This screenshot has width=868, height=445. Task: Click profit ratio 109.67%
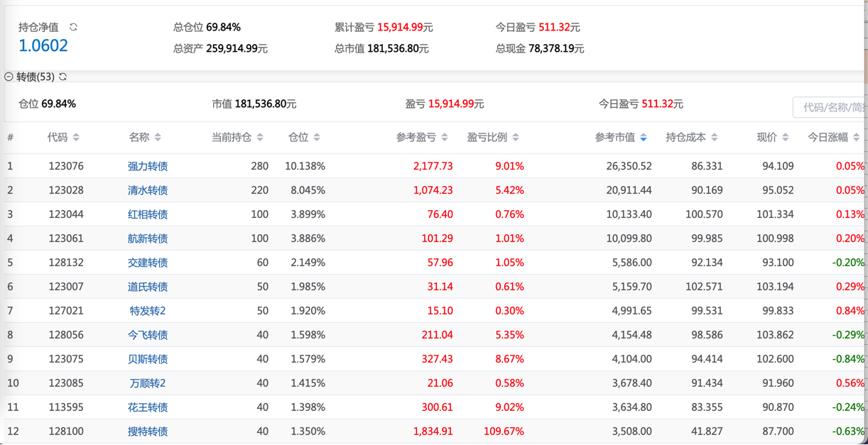[504, 432]
